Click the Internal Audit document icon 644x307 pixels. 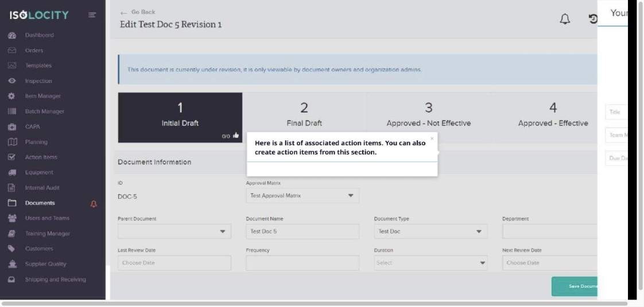12,187
